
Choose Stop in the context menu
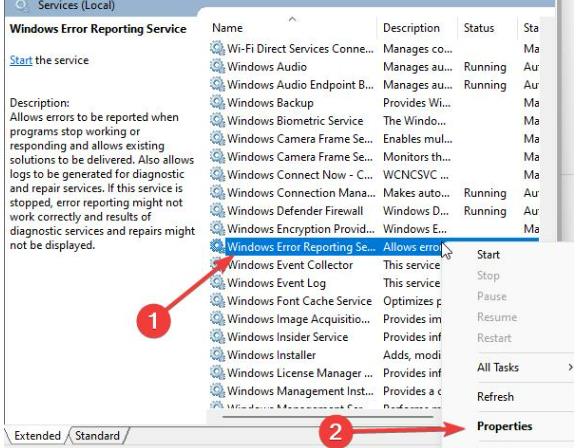[x=488, y=275]
